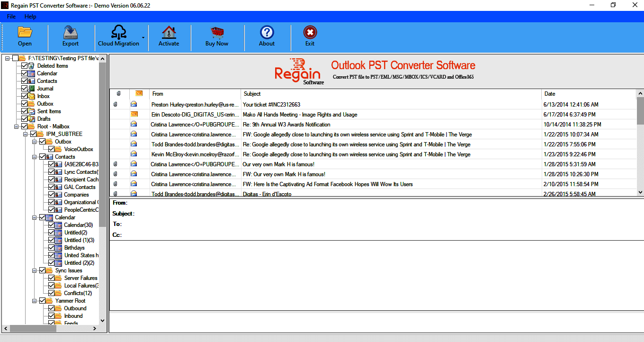The width and height of the screenshot is (644, 342).
Task: Uncheck the Deleted Items checkbox
Action: (x=25, y=66)
